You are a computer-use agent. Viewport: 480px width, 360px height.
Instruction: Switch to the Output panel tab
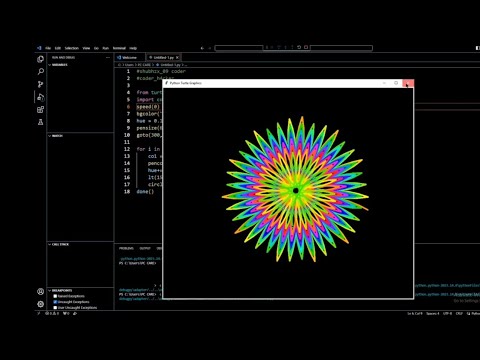(x=145, y=248)
